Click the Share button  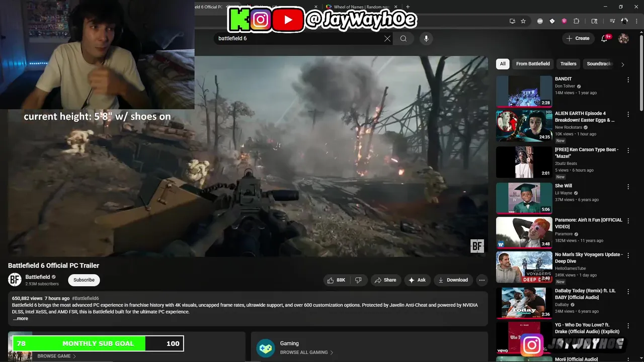pyautogui.click(x=385, y=280)
